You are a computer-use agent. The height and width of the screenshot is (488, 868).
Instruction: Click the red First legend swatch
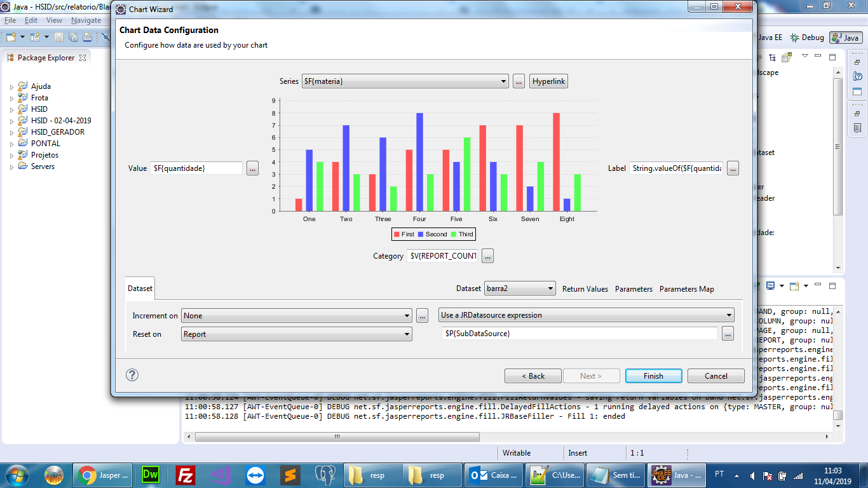397,234
